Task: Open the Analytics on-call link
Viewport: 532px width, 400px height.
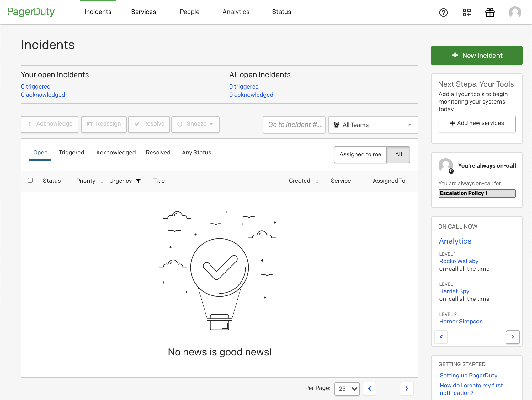Action: [455, 241]
